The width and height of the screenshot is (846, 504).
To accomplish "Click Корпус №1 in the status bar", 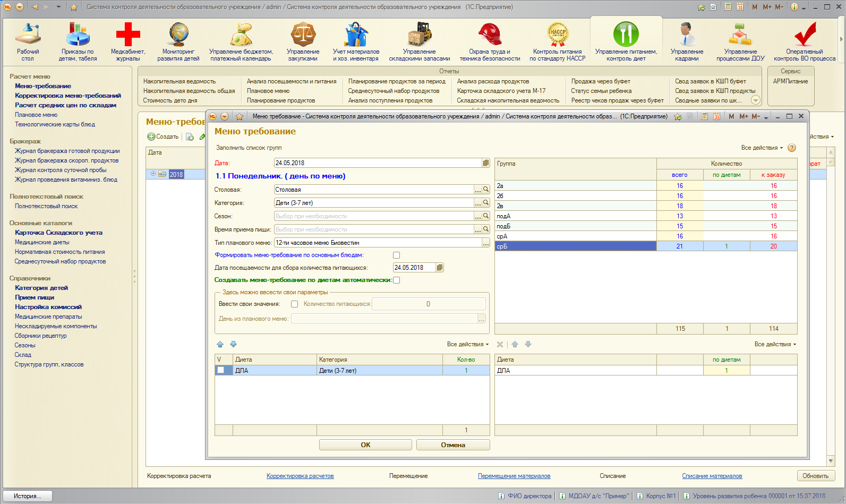I will tap(656, 496).
